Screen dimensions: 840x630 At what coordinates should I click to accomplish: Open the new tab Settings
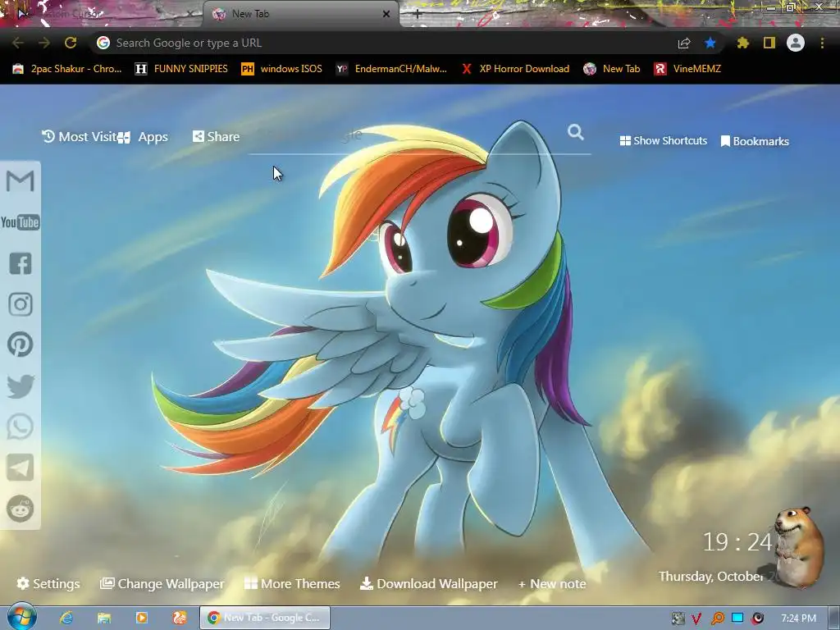(48, 583)
